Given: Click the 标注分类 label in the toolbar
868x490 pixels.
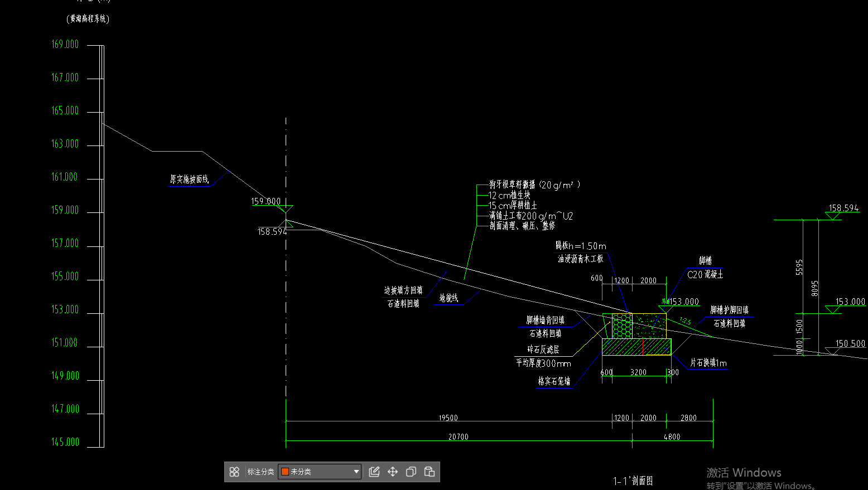Looking at the screenshot, I should pos(261,472).
